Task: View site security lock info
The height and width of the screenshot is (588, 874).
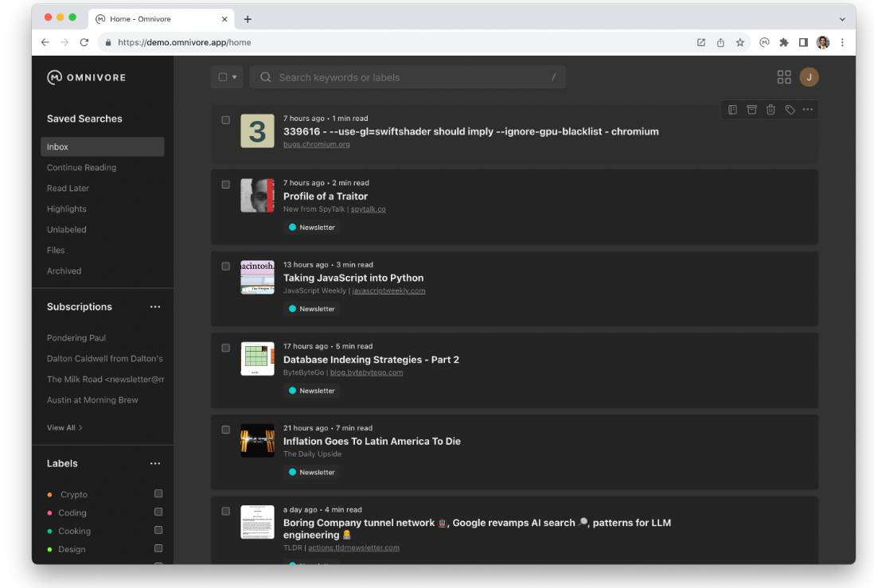Action: coord(108,42)
